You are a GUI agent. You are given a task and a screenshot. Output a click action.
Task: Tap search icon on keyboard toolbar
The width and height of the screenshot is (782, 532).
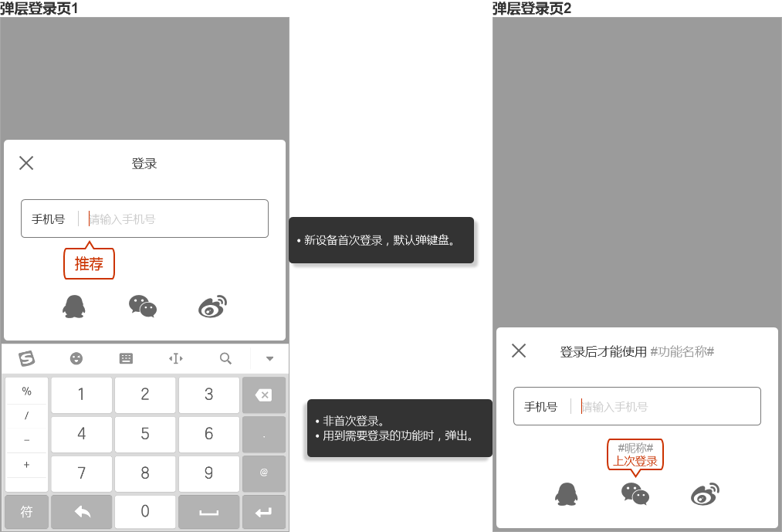tap(225, 358)
